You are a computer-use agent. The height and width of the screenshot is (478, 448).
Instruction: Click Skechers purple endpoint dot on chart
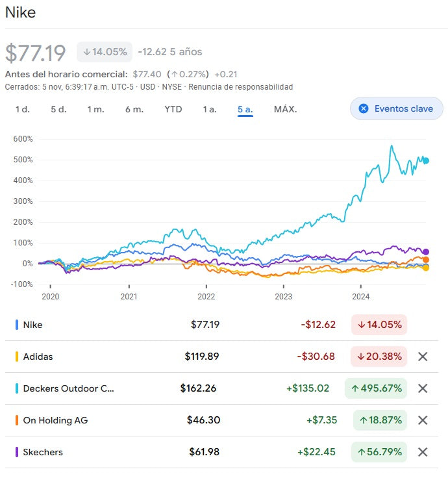426,252
